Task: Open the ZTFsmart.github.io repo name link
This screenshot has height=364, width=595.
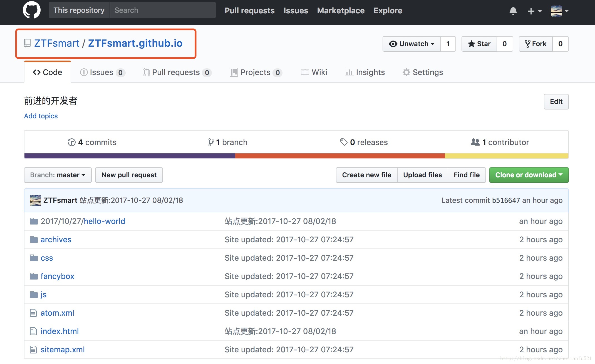Action: 135,43
